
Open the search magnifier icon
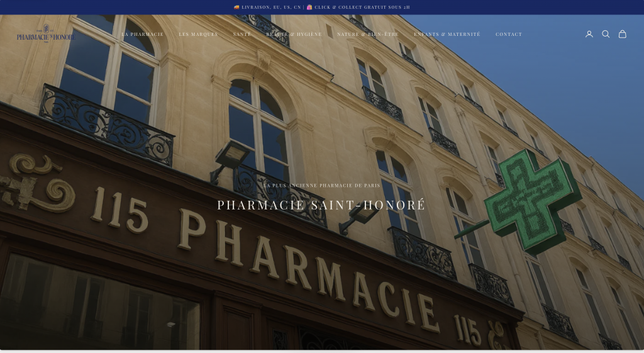coord(606,34)
